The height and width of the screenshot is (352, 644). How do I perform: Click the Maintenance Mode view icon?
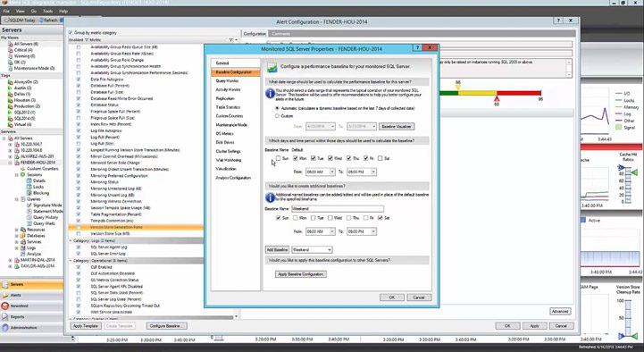(10, 68)
